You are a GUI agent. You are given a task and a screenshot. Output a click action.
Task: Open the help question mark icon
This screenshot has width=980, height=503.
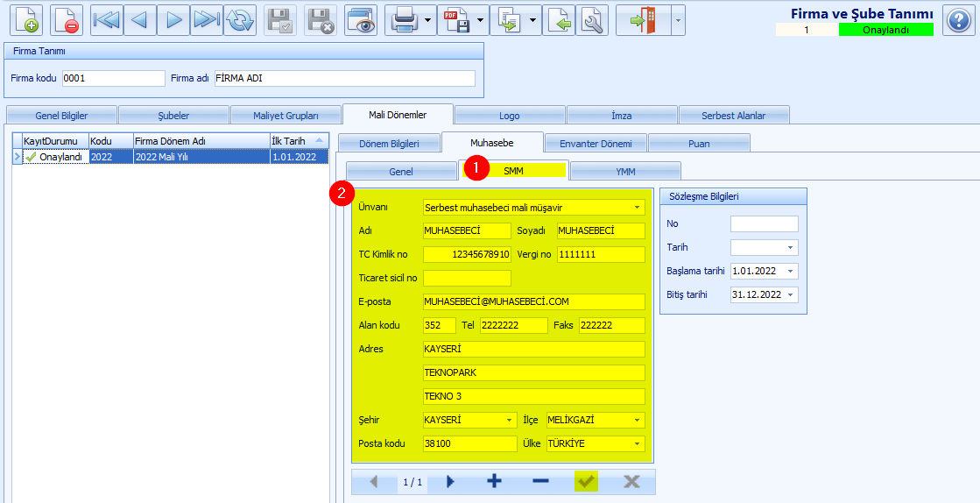click(x=958, y=20)
